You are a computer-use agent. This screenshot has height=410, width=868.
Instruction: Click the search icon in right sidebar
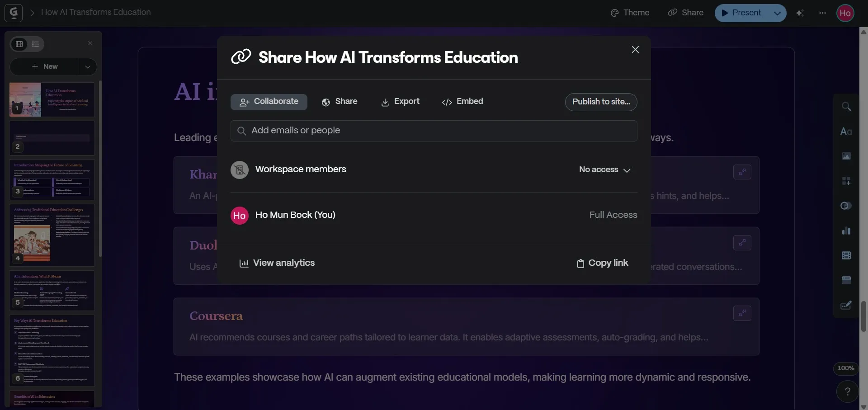(846, 106)
